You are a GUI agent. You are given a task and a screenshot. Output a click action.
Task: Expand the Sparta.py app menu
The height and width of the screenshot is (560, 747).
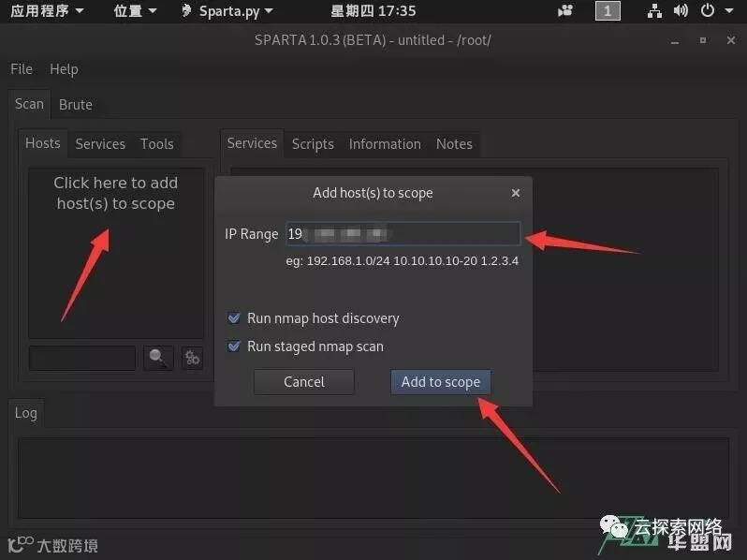click(227, 10)
